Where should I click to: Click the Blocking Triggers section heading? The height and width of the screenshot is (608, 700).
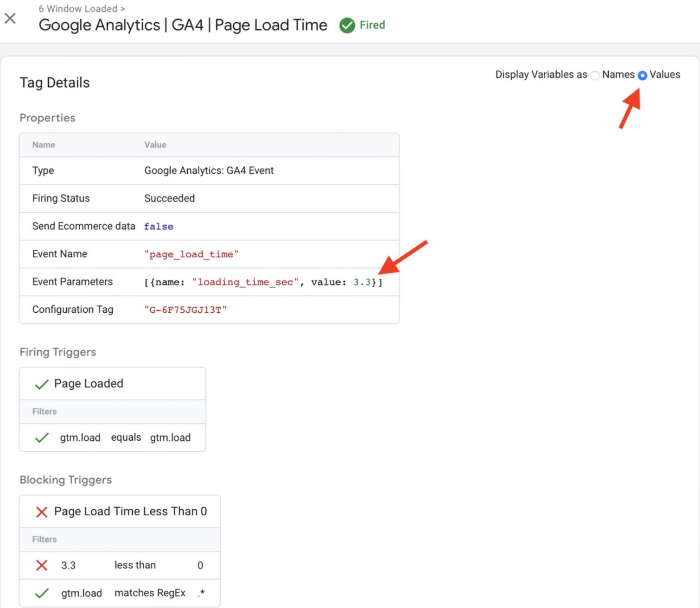click(66, 480)
